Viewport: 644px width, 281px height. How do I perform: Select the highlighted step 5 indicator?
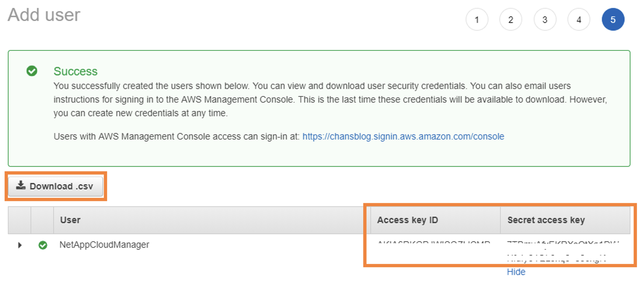[x=613, y=20]
